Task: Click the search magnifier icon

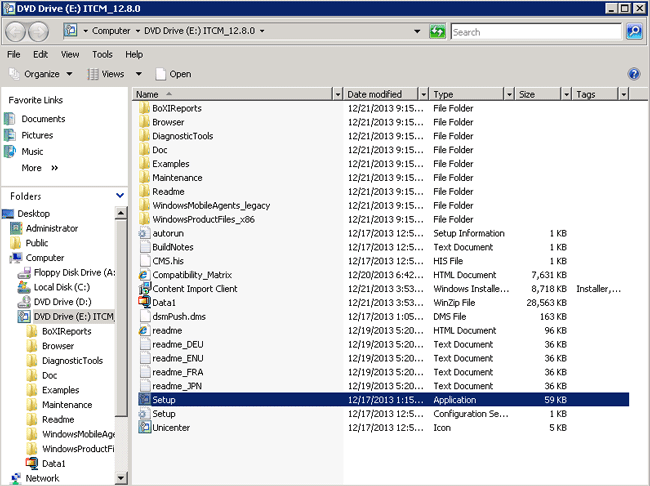Action: click(x=634, y=32)
